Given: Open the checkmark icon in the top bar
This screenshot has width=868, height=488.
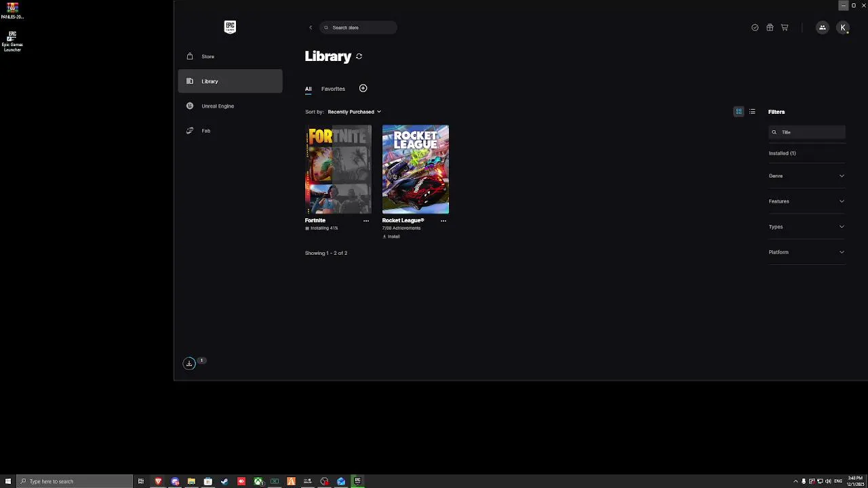Looking at the screenshot, I should pyautogui.click(x=755, y=28).
